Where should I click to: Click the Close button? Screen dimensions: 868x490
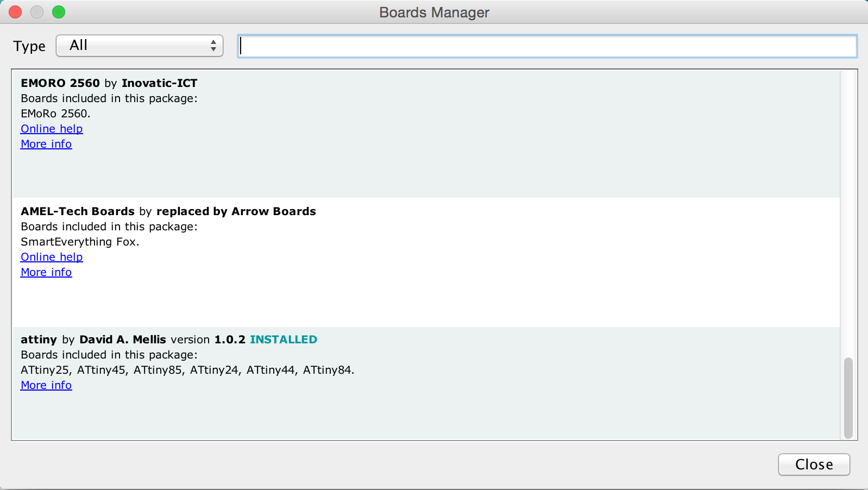814,464
